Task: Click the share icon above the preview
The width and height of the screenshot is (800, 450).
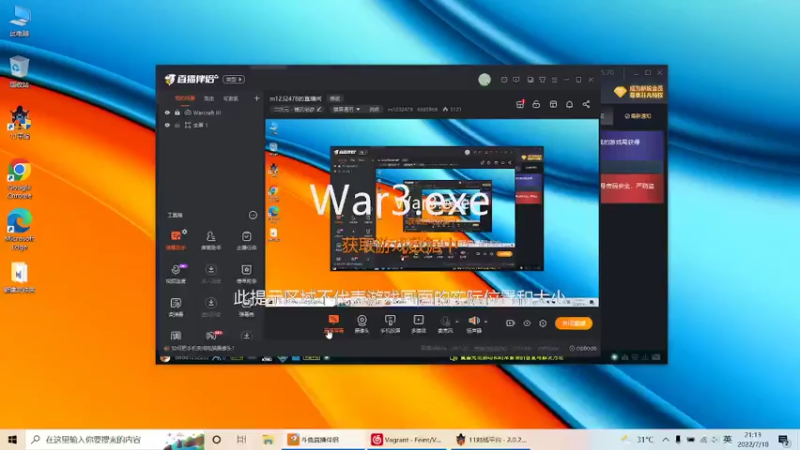Action: 586,104
